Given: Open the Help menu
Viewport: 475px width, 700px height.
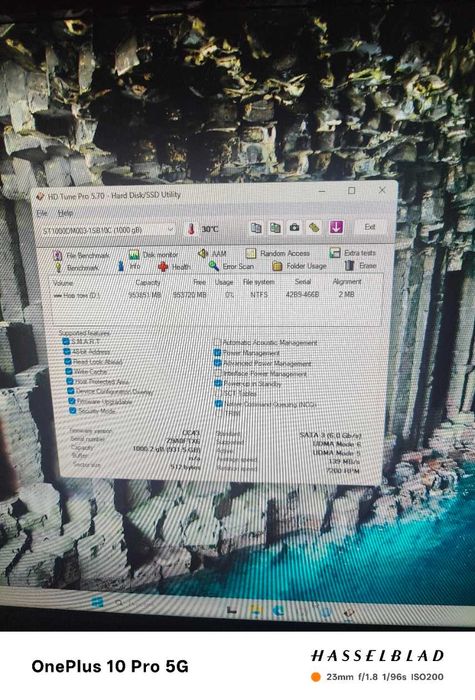Looking at the screenshot, I should (65, 213).
